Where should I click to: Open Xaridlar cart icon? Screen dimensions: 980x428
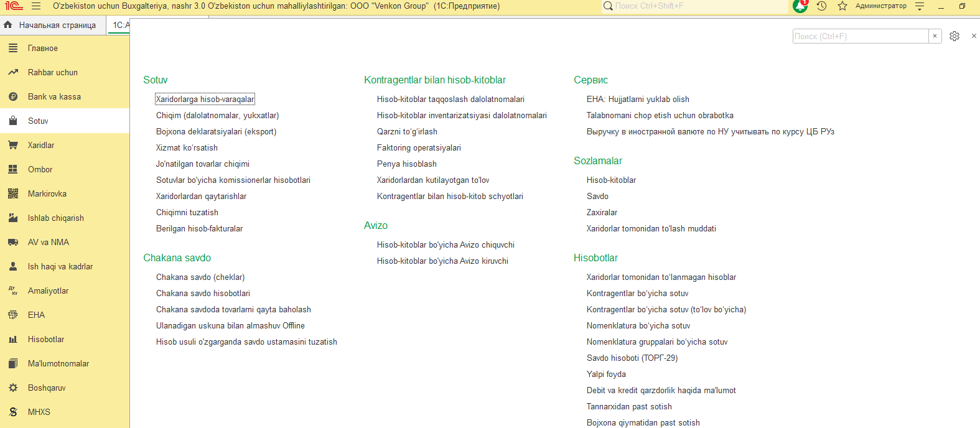coord(13,145)
